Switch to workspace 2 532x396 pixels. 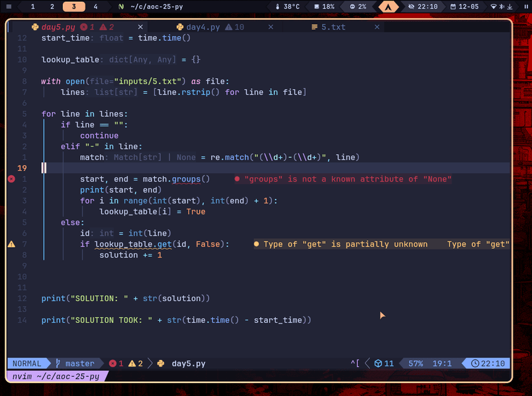[x=52, y=6]
